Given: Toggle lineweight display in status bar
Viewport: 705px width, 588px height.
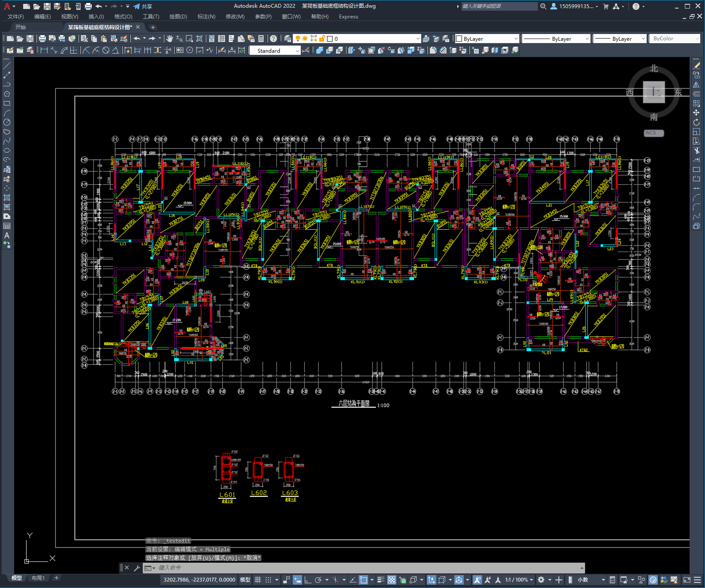Looking at the screenshot, I should (381, 580).
